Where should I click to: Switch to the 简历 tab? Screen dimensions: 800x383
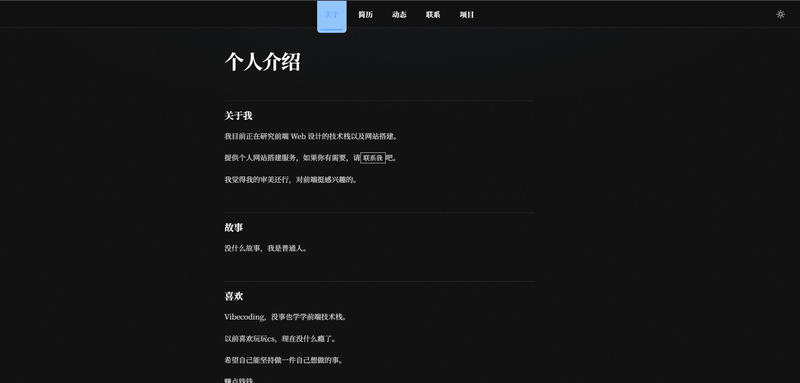(365, 15)
